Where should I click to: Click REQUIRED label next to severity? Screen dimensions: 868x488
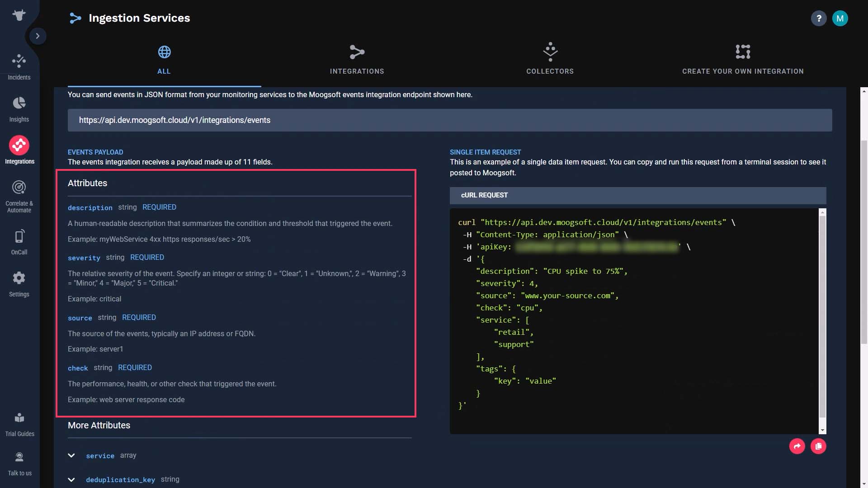point(147,258)
